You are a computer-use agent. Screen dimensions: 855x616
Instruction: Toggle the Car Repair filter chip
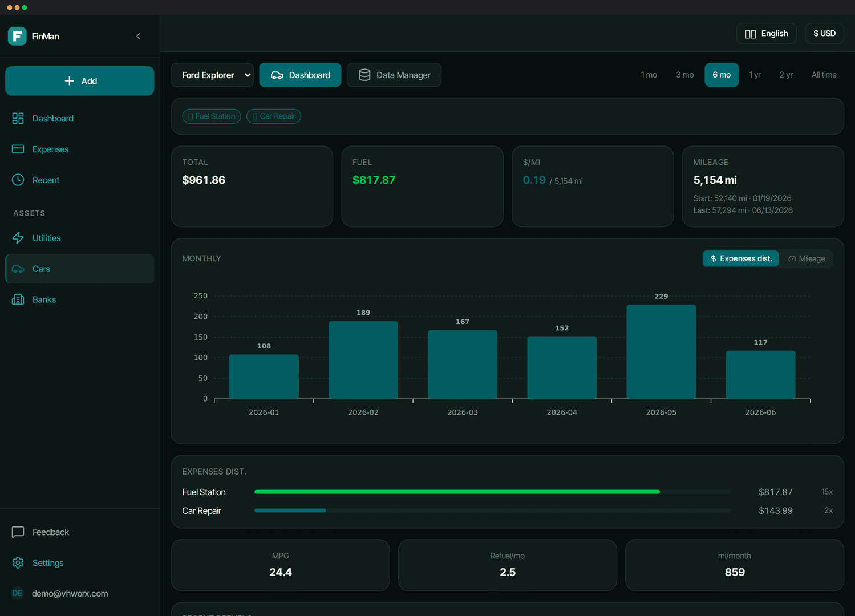[x=274, y=116]
